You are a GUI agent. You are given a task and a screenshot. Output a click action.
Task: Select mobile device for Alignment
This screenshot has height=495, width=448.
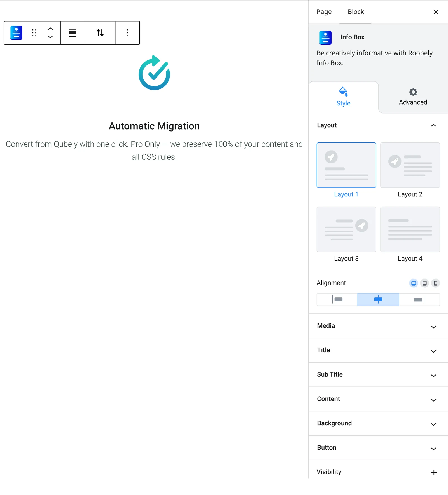pos(435,283)
